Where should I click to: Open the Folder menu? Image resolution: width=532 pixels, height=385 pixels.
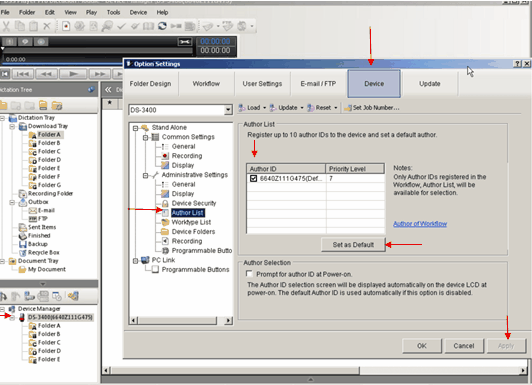(27, 13)
